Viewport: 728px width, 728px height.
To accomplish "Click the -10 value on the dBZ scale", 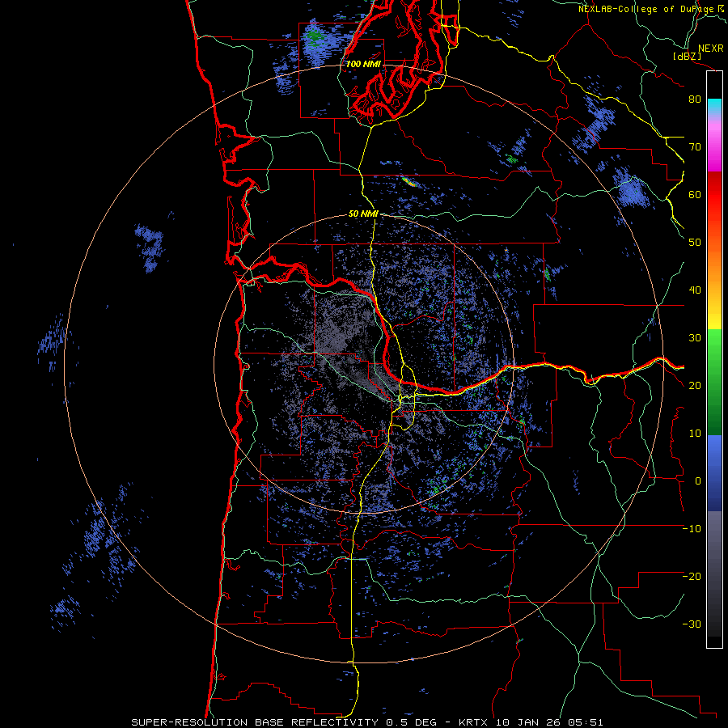I will click(x=692, y=529).
